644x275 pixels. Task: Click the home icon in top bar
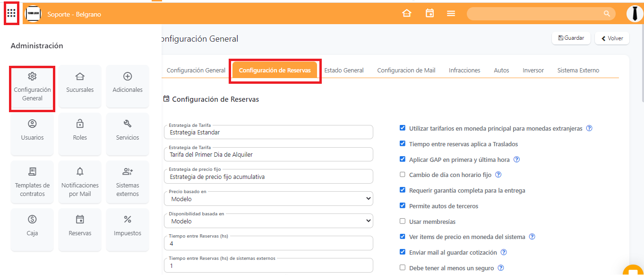pos(407,13)
